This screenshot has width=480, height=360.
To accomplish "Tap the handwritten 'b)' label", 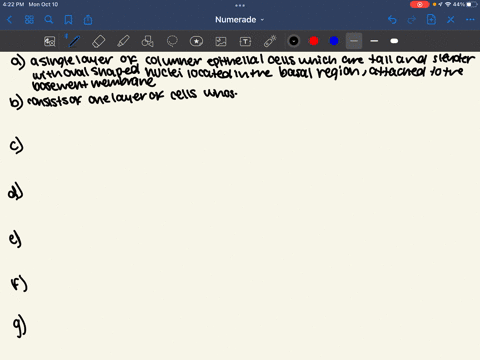I will tap(16, 102).
